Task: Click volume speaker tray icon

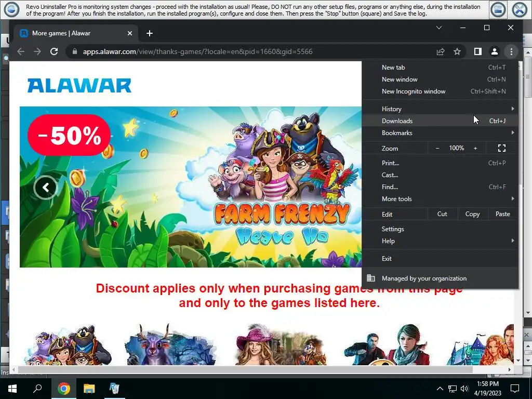Action: coord(464,389)
